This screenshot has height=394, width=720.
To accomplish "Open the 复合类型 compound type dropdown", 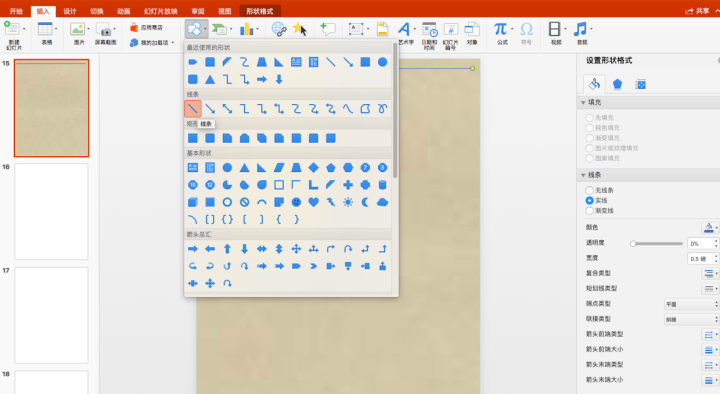I will pos(710,273).
